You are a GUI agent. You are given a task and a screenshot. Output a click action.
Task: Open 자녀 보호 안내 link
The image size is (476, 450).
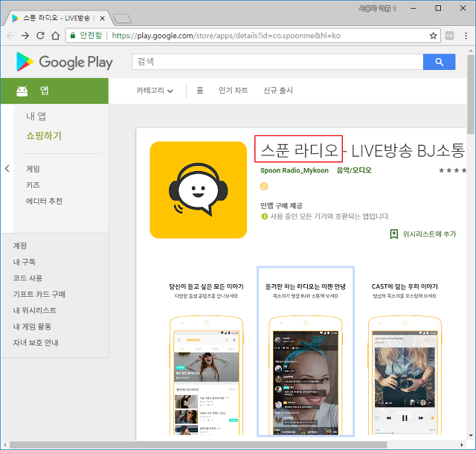coord(36,342)
